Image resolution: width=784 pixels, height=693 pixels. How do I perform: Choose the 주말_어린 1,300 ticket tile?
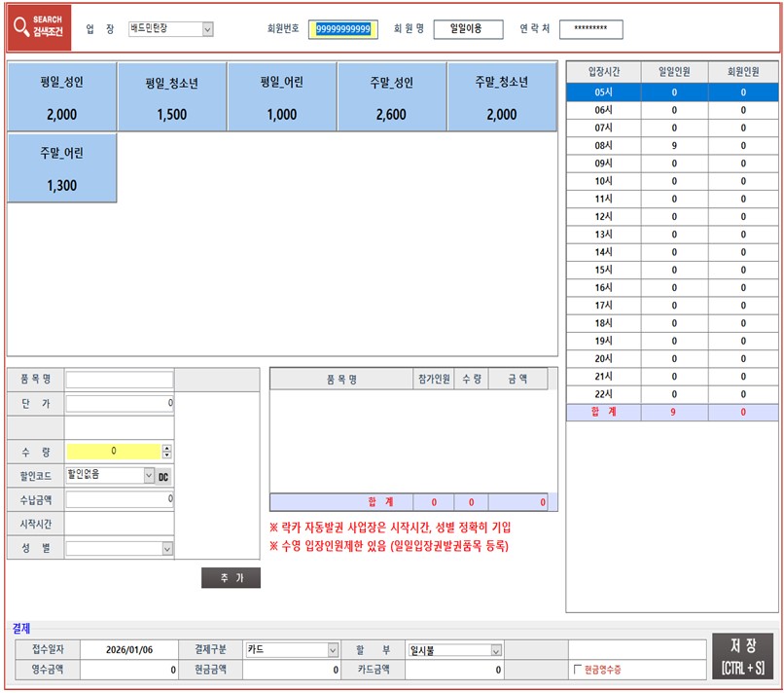coord(61,168)
